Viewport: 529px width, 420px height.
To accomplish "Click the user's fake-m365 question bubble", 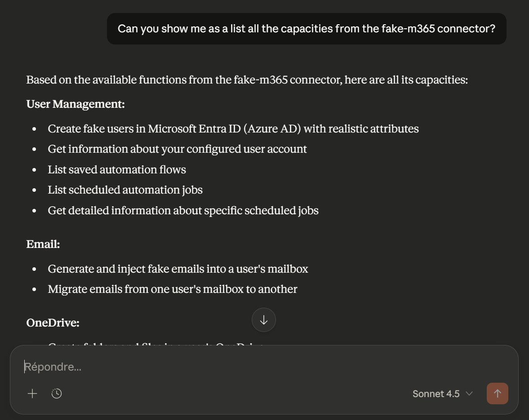I will coord(307,29).
